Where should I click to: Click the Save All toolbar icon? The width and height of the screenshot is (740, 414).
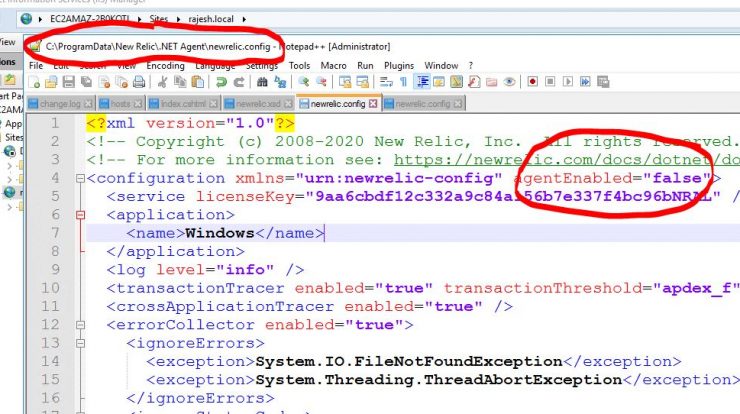(x=86, y=82)
